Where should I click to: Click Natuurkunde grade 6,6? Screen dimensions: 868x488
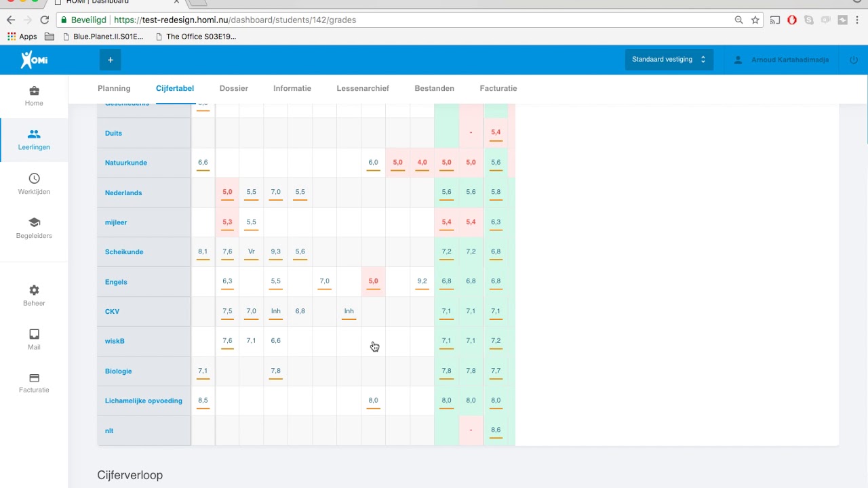(203, 163)
